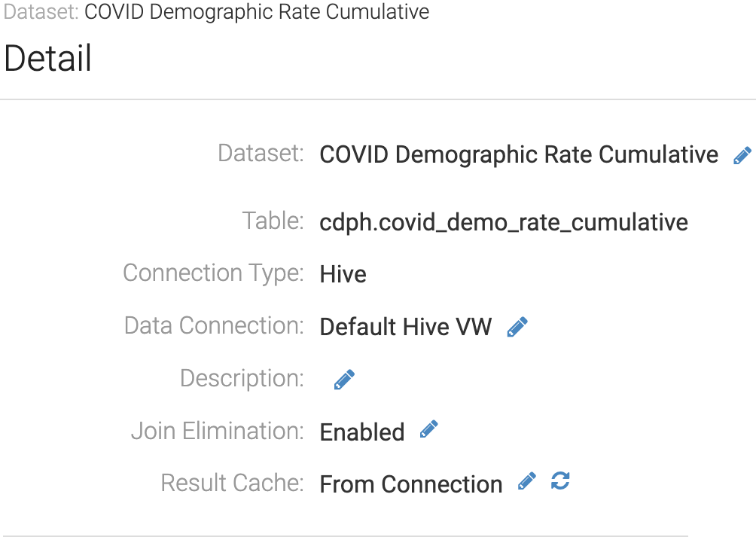This screenshot has height=537, width=756.
Task: Click the Connection Type: label
Action: coord(213,273)
